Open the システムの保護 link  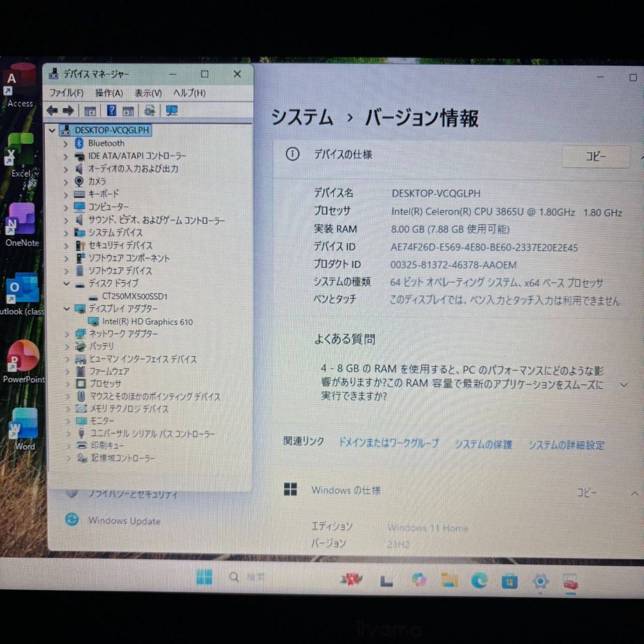pos(482,445)
